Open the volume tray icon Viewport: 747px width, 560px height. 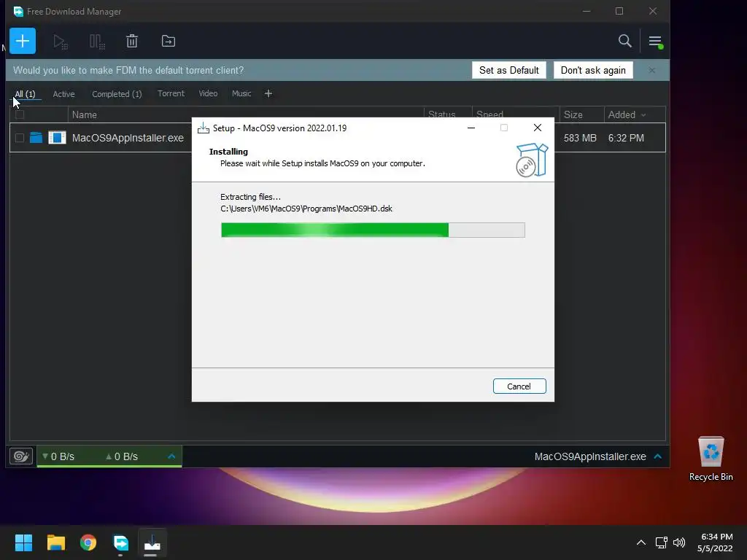coord(679,542)
